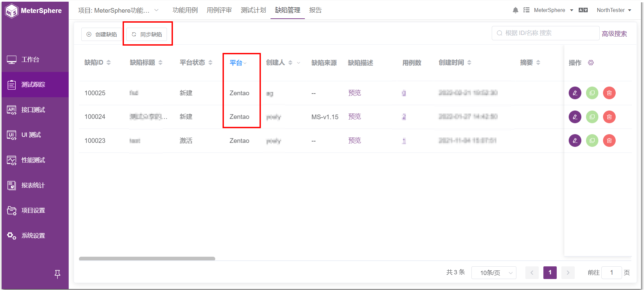Open the task list icon near bell

(526, 10)
